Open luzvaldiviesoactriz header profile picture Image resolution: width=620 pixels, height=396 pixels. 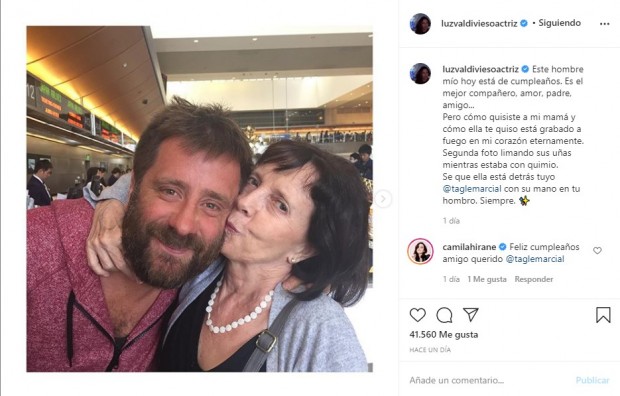[x=420, y=24]
